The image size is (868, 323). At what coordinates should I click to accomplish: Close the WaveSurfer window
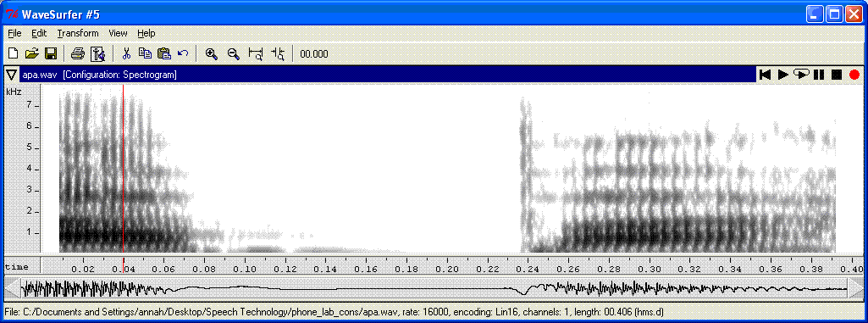[854, 14]
